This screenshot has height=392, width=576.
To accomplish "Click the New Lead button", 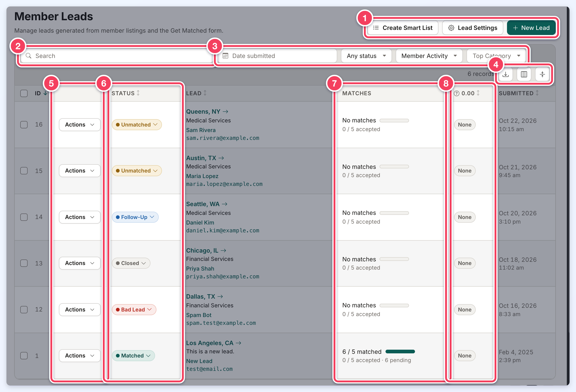I will [531, 28].
